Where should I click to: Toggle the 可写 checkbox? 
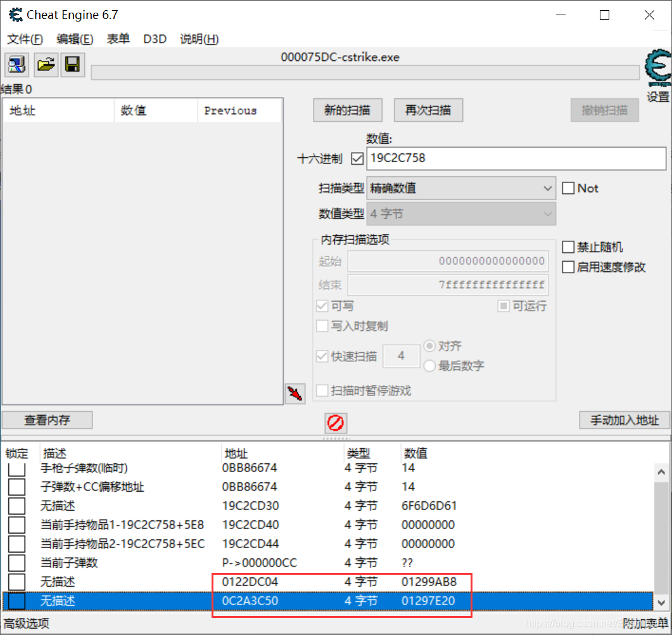pos(322,305)
